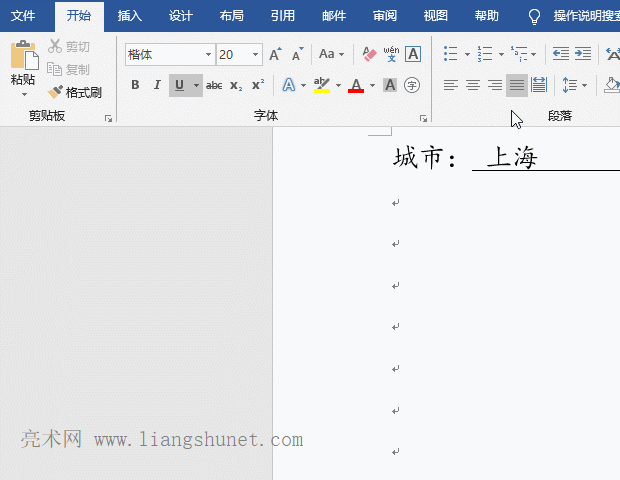Align text left
Image resolution: width=620 pixels, height=480 pixels.
(x=450, y=85)
